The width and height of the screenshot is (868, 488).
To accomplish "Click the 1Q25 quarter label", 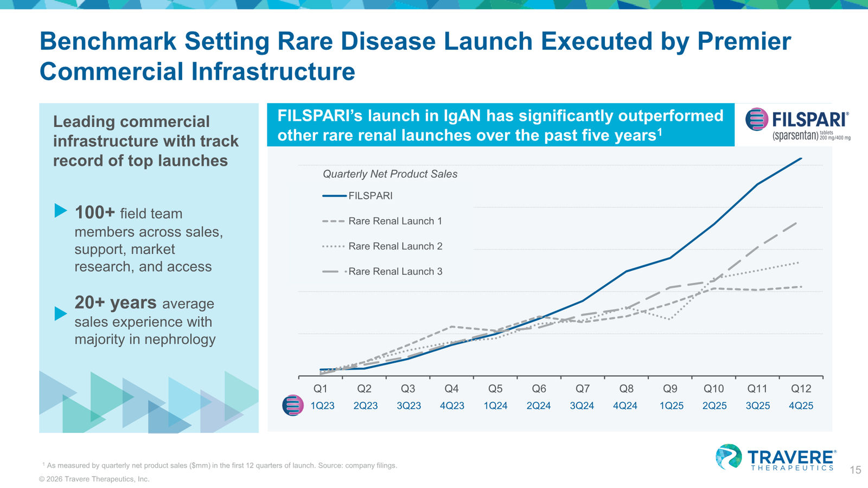I will [x=672, y=406].
